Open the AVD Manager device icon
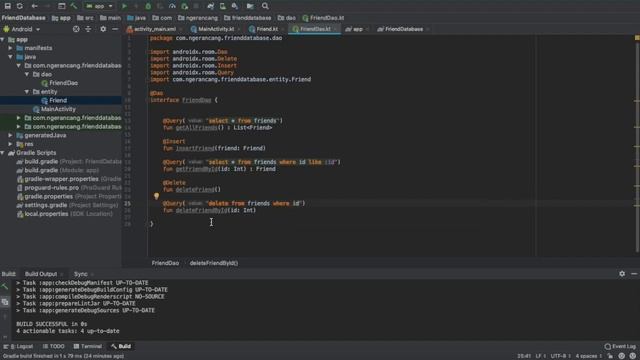This screenshot has width=640, height=360. [223, 6]
